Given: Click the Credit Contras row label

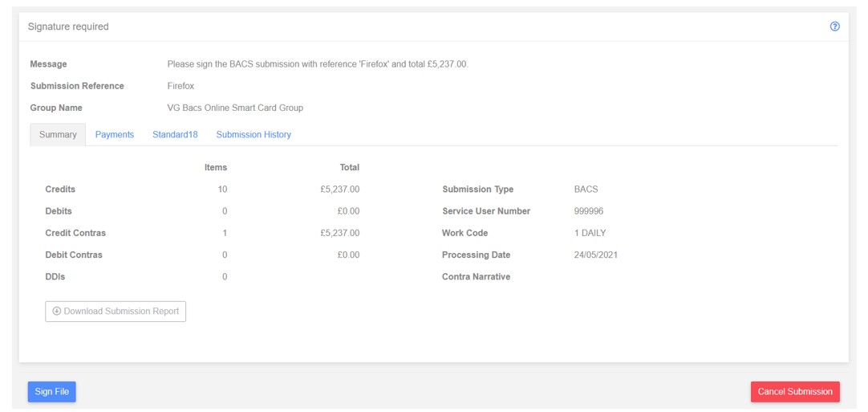Looking at the screenshot, I should coord(75,233).
